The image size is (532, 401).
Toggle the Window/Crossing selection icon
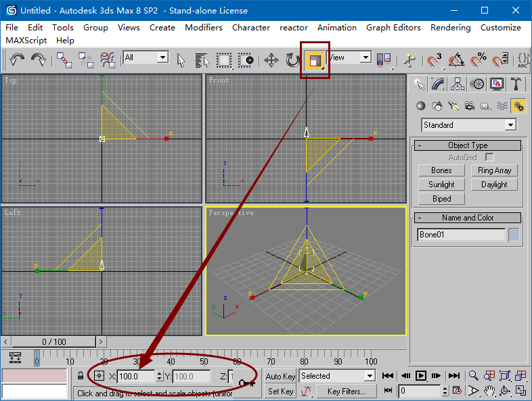pyautogui.click(x=246, y=61)
